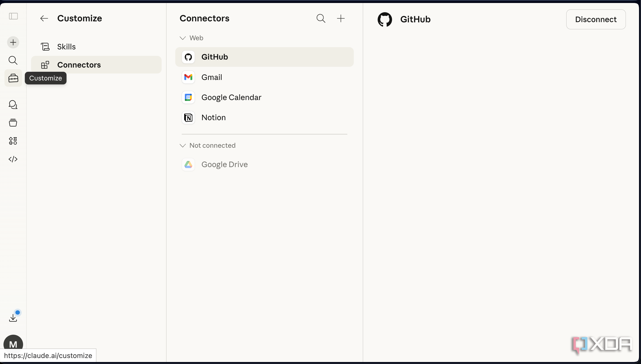Go back using the Customize arrow
Screen dimensions: 641x364
pos(44,18)
